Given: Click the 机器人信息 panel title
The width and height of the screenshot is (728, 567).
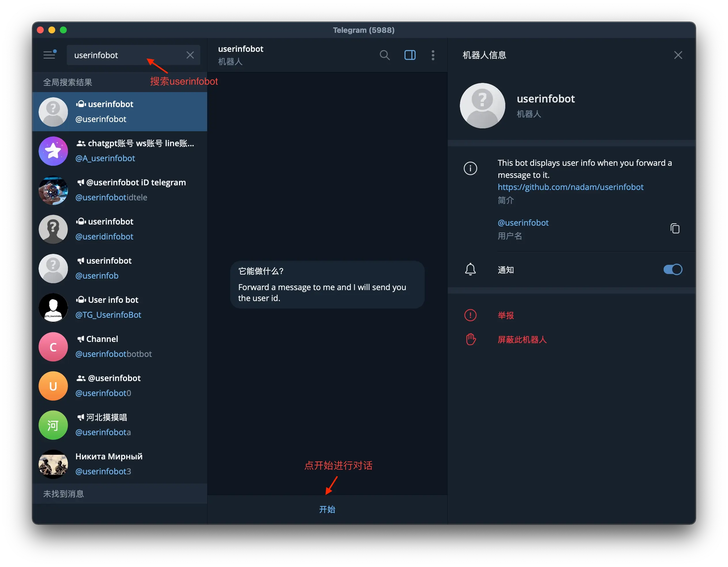Looking at the screenshot, I should 484,55.
